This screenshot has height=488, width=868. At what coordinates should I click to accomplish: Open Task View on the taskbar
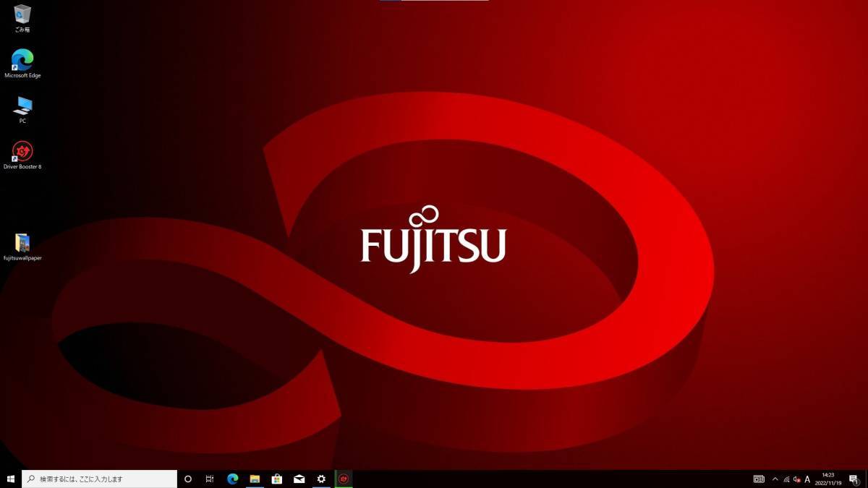pos(210,479)
